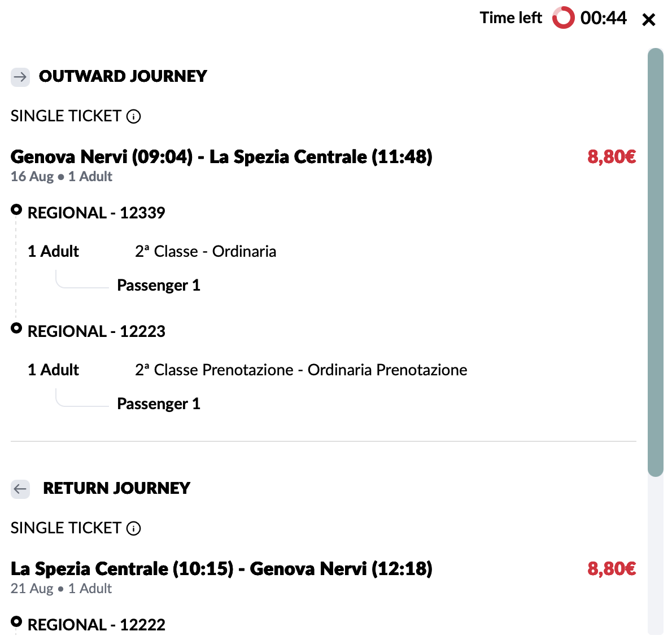Click the Regional 12339 stop marker

[16, 210]
